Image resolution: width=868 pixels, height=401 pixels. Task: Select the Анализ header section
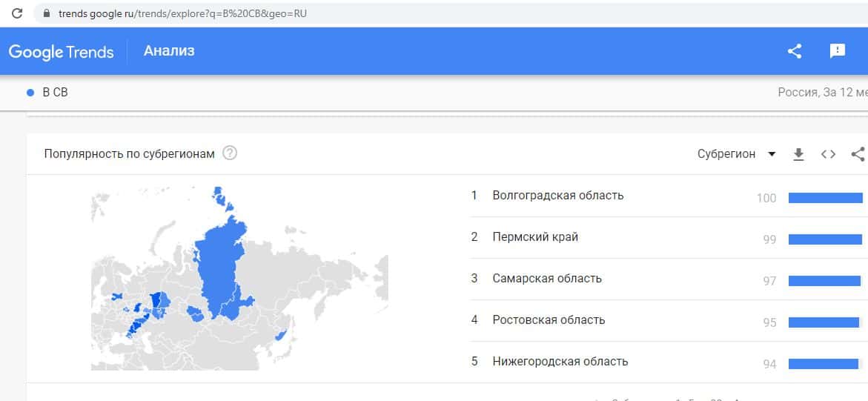click(x=169, y=51)
